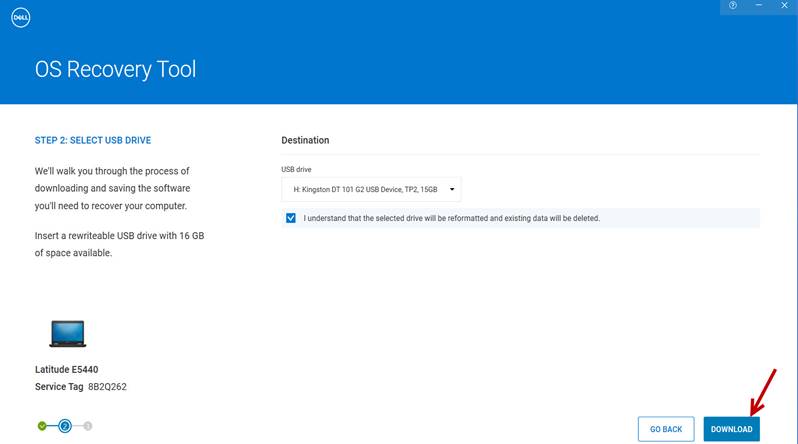The image size is (798, 444).
Task: Click the STEP 2: SELECT USB DRIVE heading
Action: (x=93, y=140)
